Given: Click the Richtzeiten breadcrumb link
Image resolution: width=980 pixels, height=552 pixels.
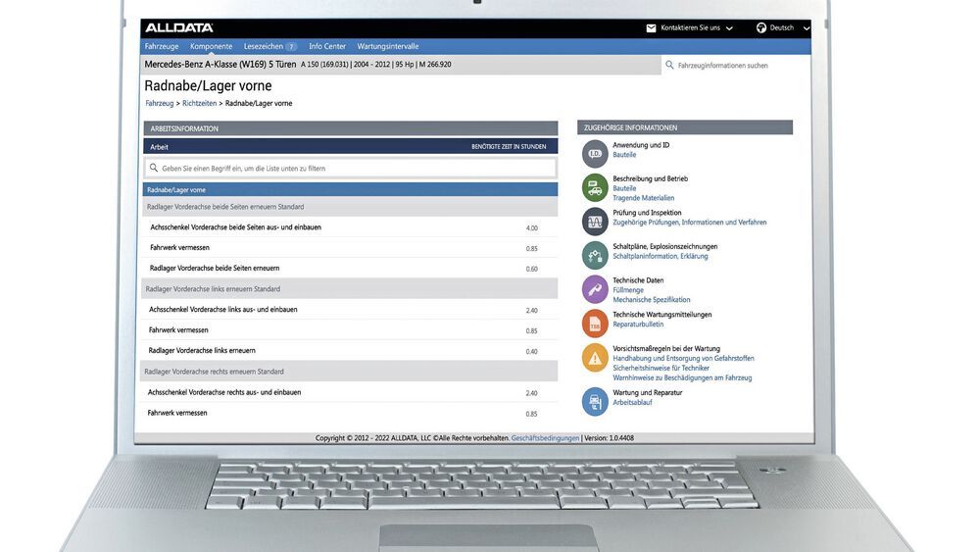Looking at the screenshot, I should click(199, 103).
